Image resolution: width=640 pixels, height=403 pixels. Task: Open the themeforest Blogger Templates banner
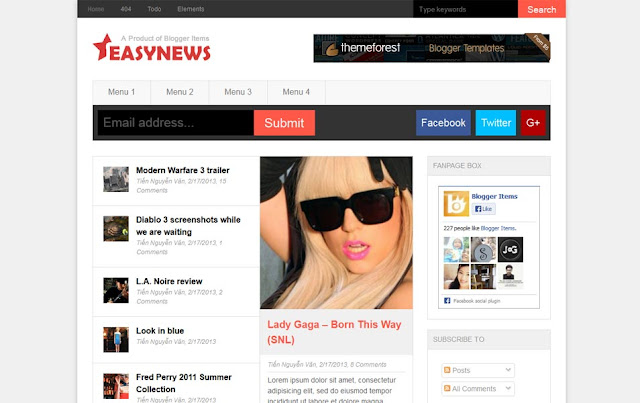[x=431, y=48]
